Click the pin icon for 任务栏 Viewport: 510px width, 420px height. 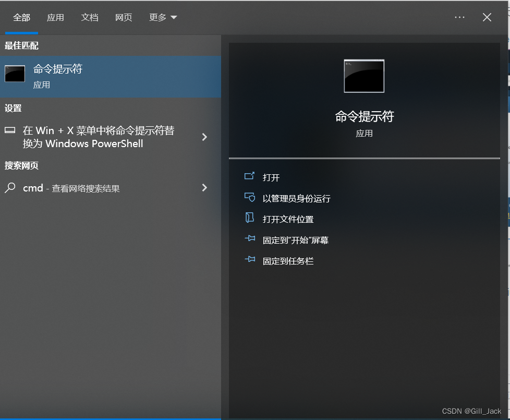(250, 259)
